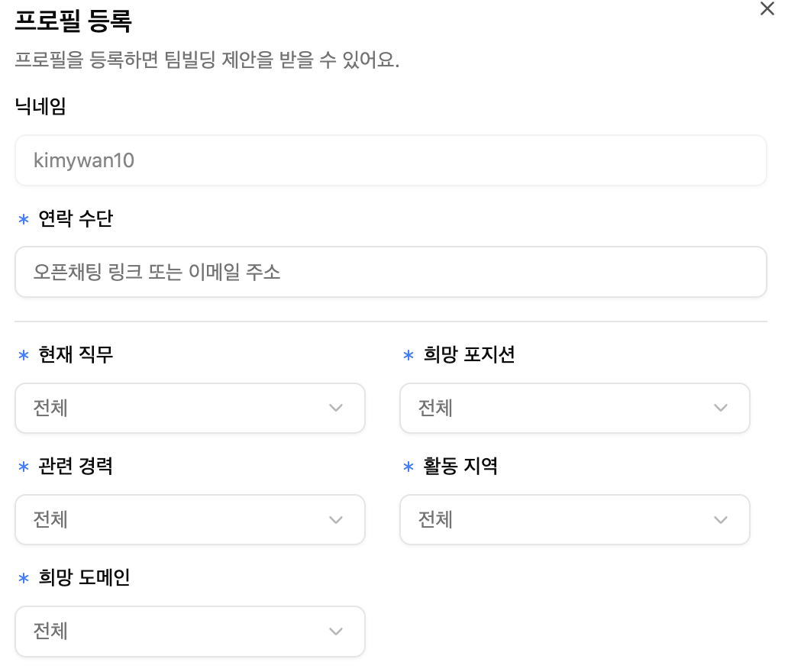Select the 희망 포지션 label text
Viewport: 788px width, 672px height.
point(469,354)
